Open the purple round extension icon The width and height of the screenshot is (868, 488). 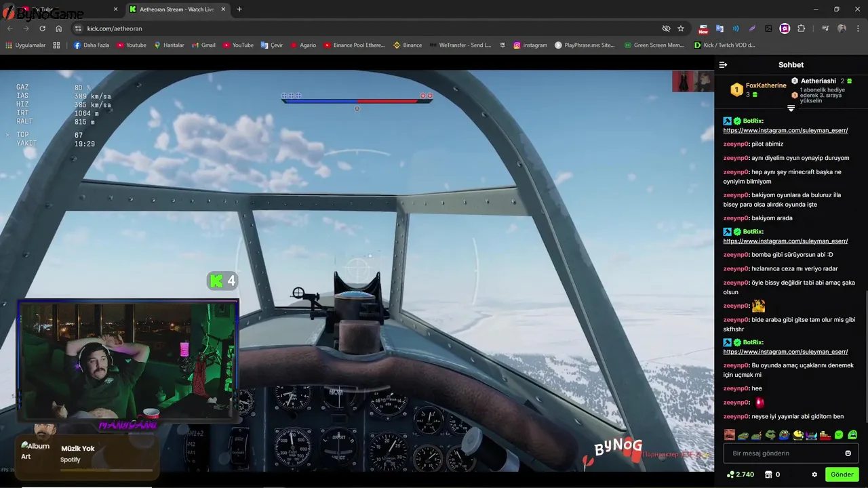(785, 28)
